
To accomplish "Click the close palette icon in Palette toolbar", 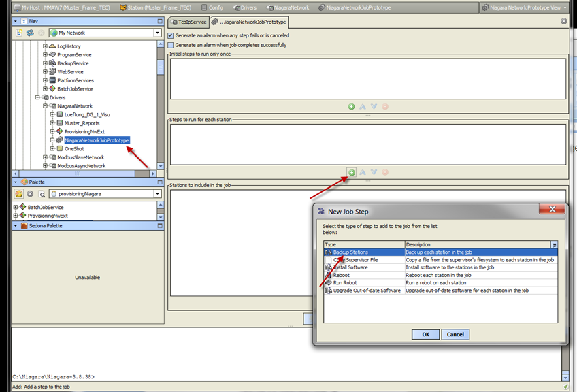I will (x=30, y=193).
